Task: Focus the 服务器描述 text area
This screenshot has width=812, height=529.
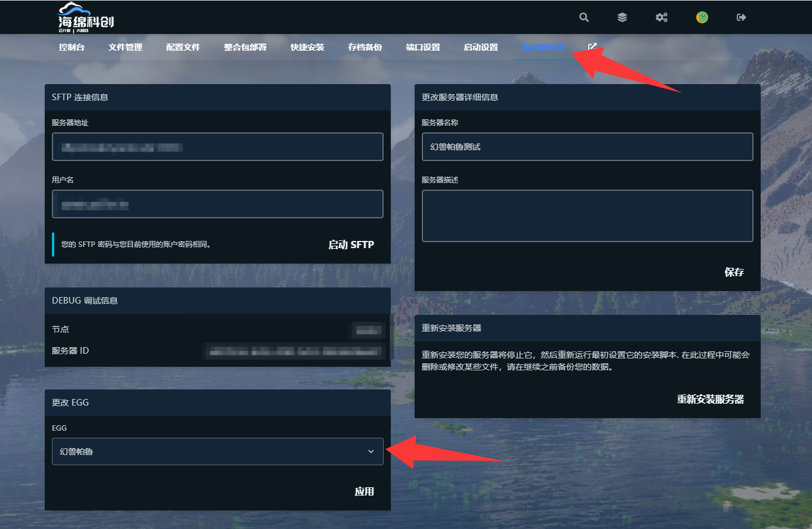Action: pyautogui.click(x=587, y=216)
